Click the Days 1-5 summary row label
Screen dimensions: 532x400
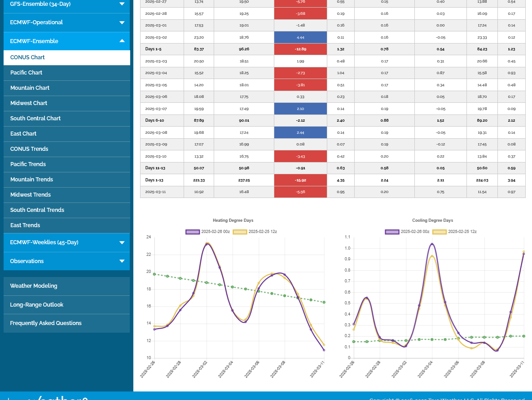[154, 49]
